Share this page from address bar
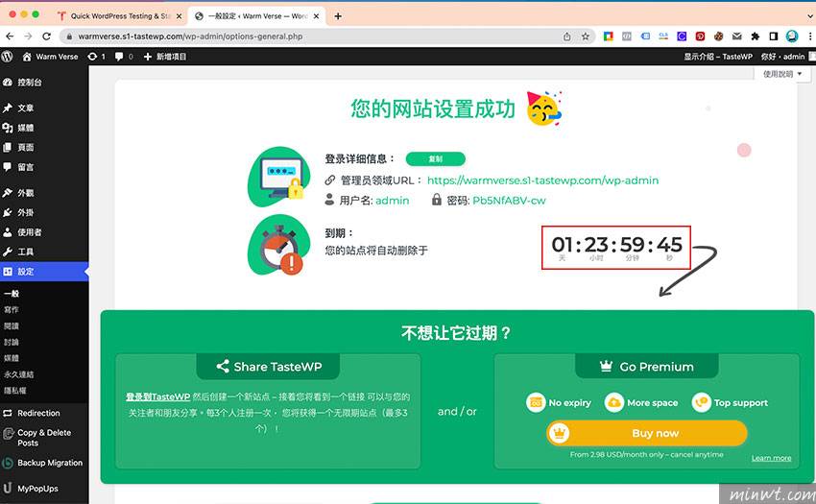 tap(567, 36)
